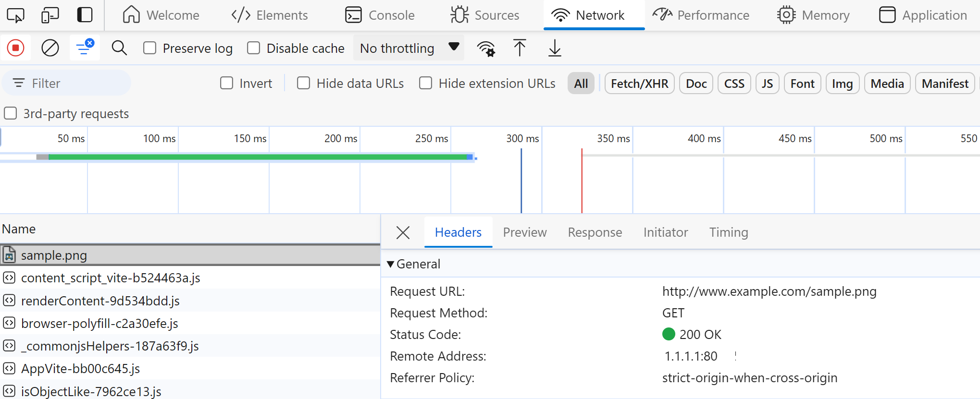Select renderContent-9d534bdd.js request

(190, 301)
